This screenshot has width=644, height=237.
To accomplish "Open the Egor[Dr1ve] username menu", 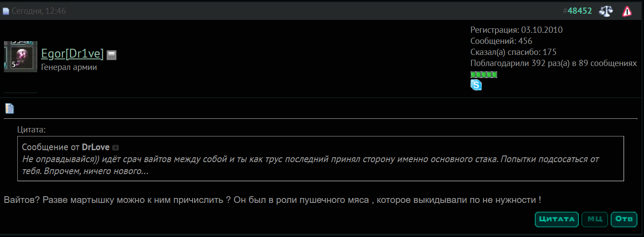I will click(x=72, y=54).
